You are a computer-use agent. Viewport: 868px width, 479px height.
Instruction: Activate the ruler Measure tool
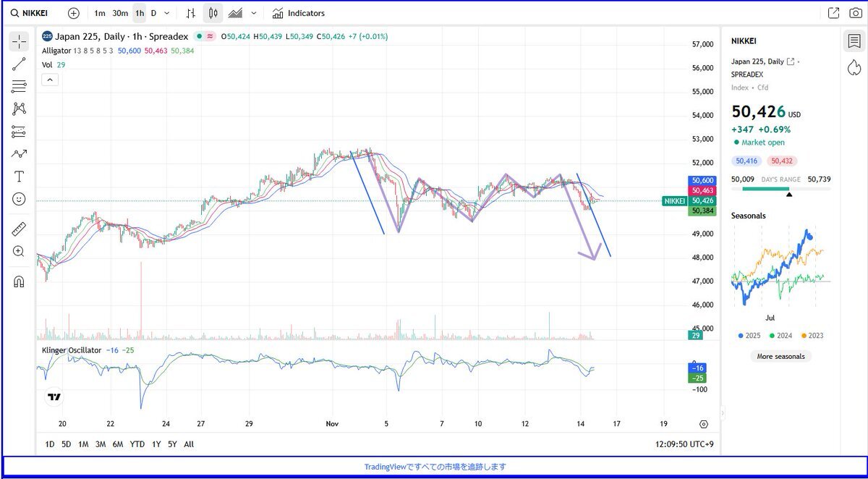(x=19, y=229)
